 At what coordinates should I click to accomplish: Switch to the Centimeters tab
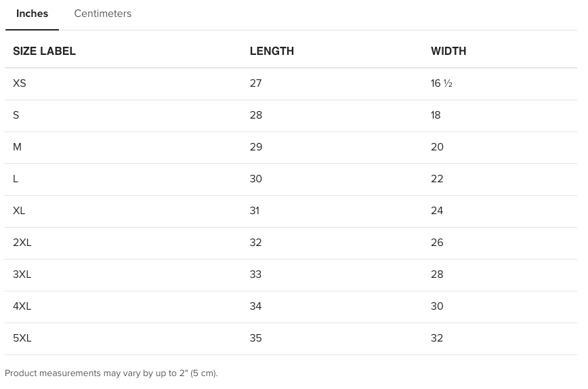click(x=102, y=14)
